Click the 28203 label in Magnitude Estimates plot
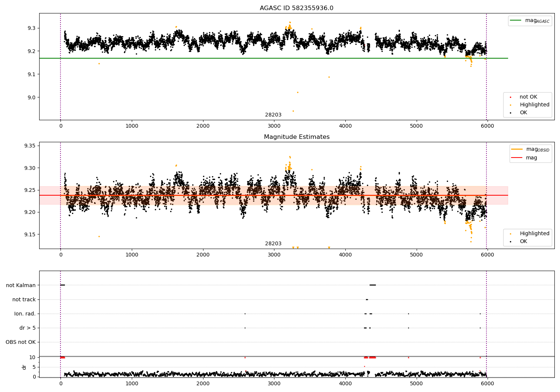The image size is (560, 392). click(x=273, y=244)
